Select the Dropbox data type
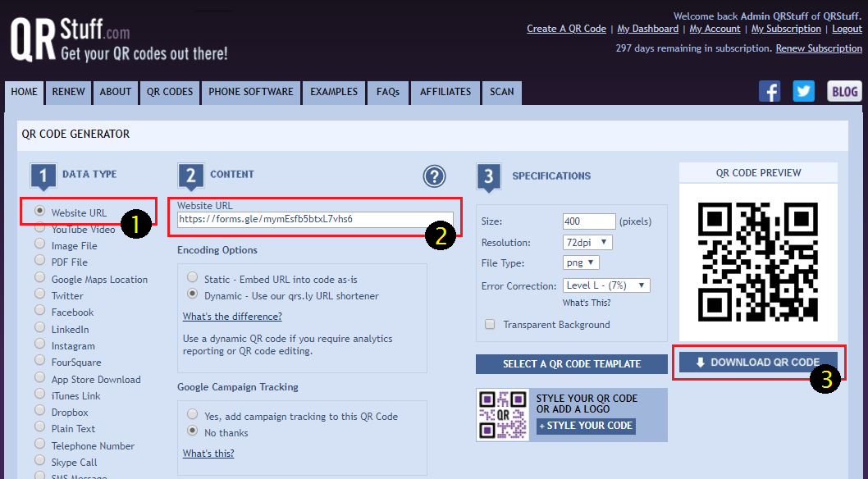This screenshot has width=868, height=479. coord(39,410)
